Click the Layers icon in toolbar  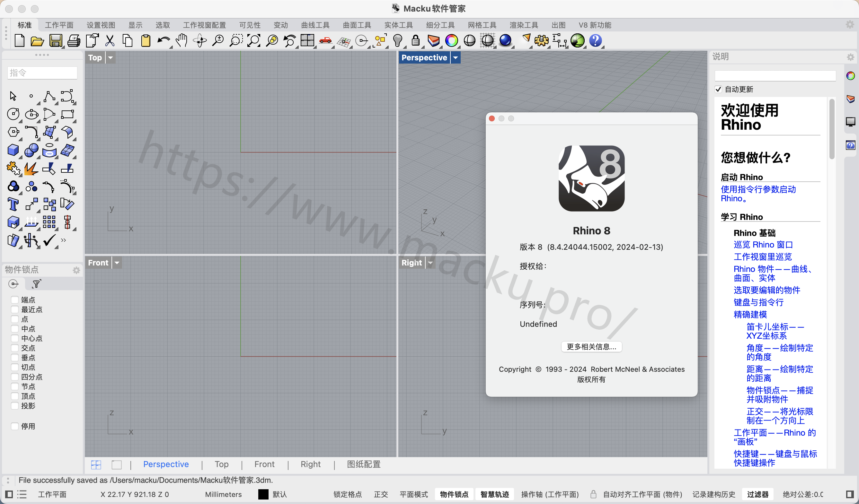[433, 40]
